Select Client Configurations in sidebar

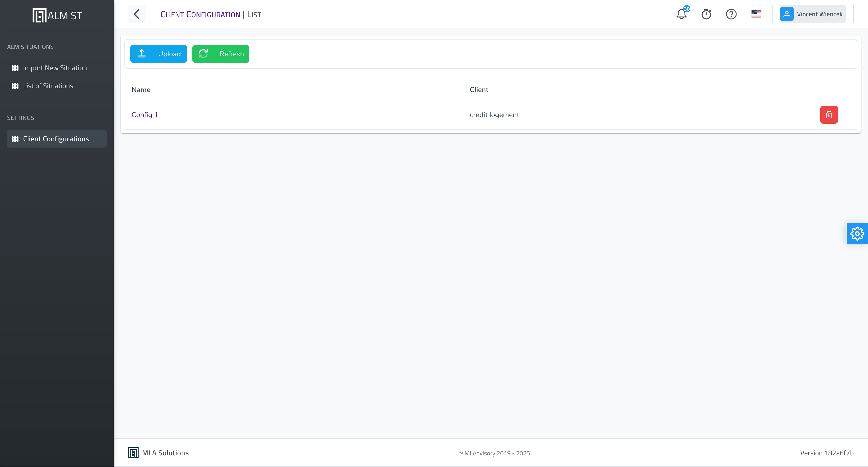tap(56, 139)
